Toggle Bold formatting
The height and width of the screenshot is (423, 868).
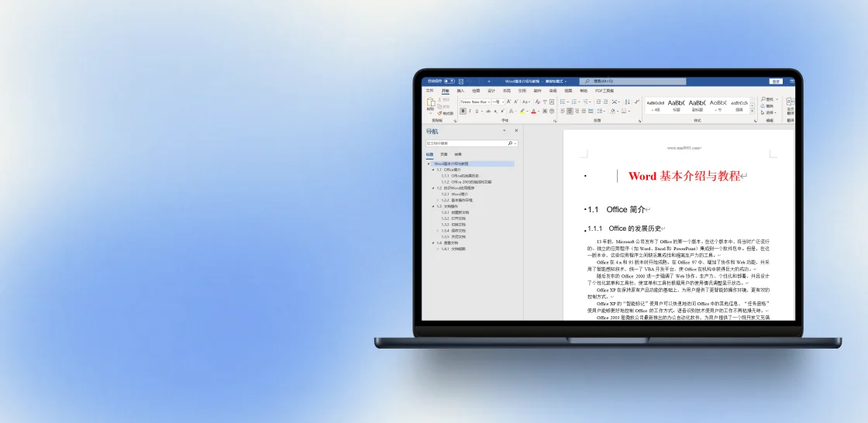click(463, 111)
